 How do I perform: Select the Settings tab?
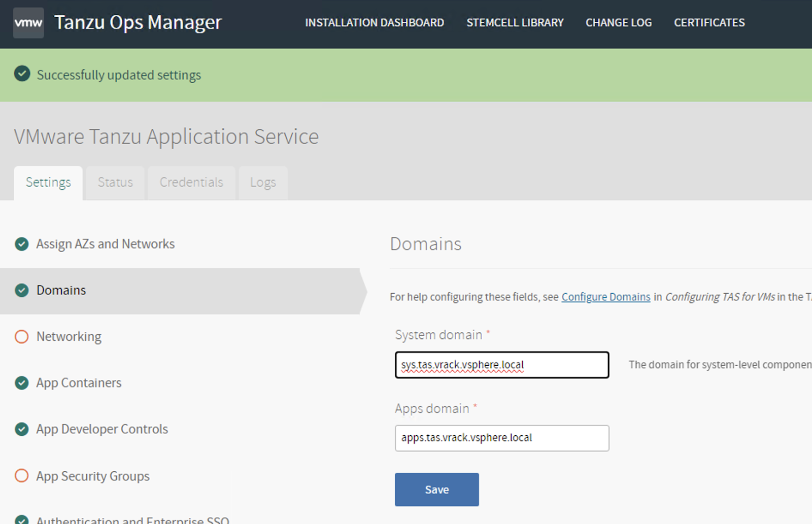click(x=48, y=183)
